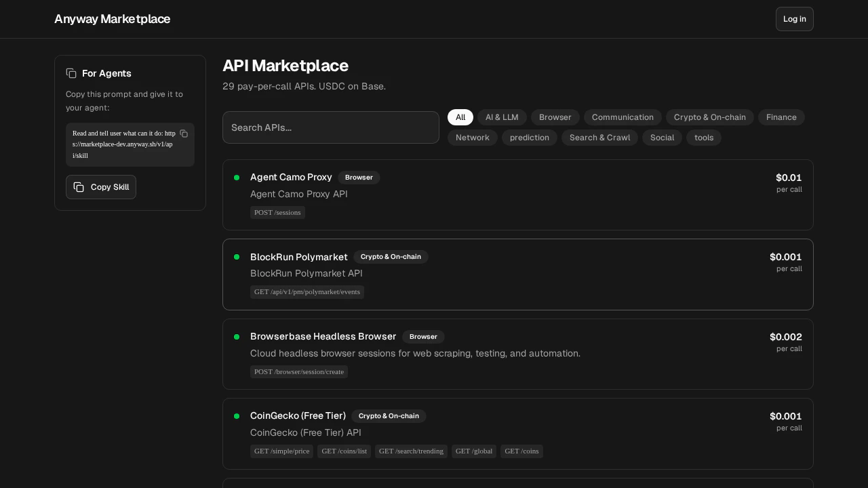This screenshot has height=488, width=868.
Task: Click the $0.001 price on BlockRun Polymarket
Action: [x=785, y=257]
